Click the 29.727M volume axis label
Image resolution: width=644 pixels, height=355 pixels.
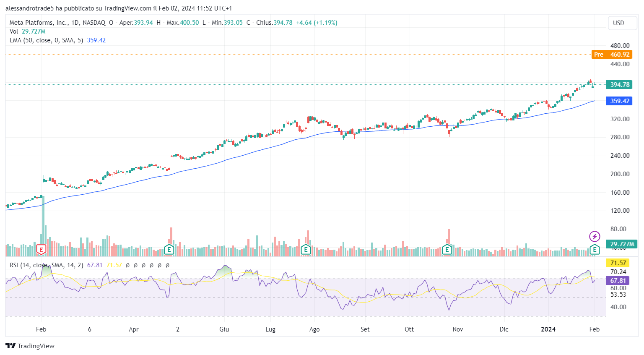(x=621, y=244)
